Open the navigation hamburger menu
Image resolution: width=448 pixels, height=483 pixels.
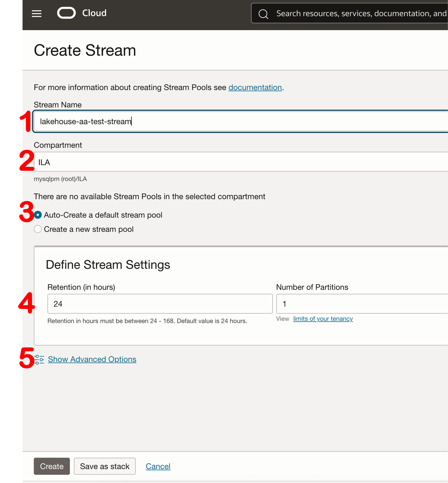37,14
